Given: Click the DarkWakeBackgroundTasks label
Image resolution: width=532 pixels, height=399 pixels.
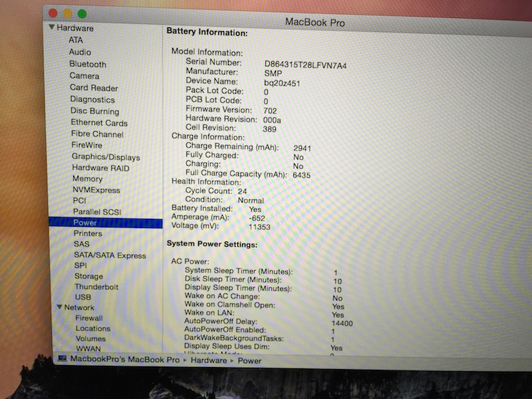Looking at the screenshot, I should tap(234, 338).
